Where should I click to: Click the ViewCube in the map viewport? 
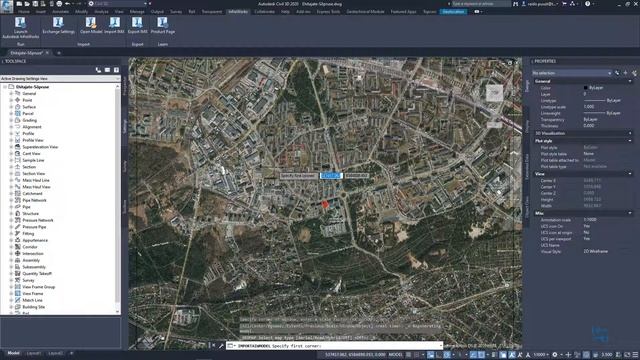click(x=494, y=93)
